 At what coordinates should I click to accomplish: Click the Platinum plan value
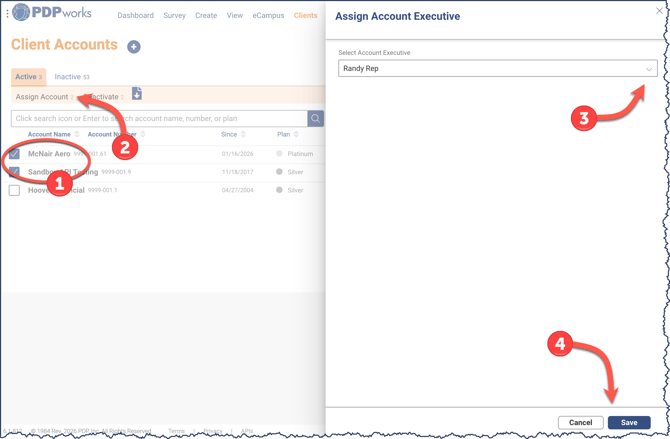[300, 154]
